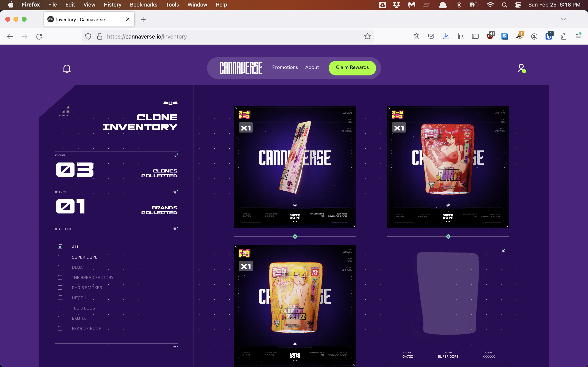Enable the DOJA brand filter checkbox

60,267
